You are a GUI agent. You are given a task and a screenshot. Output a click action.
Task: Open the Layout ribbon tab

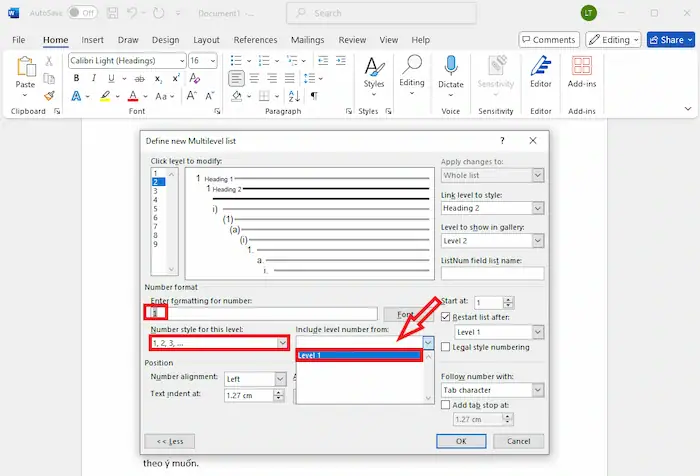click(x=206, y=40)
